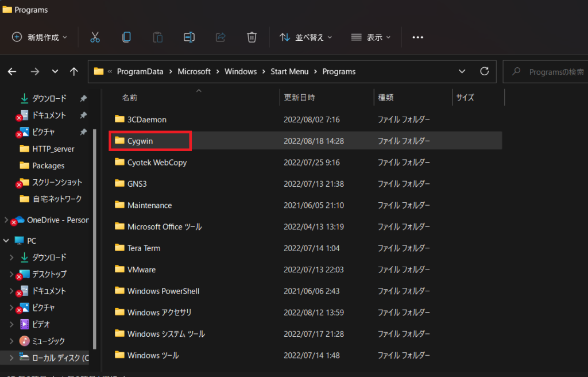Expand ミュージック tree node under PC
The height and width of the screenshot is (377, 588).
[x=11, y=341]
